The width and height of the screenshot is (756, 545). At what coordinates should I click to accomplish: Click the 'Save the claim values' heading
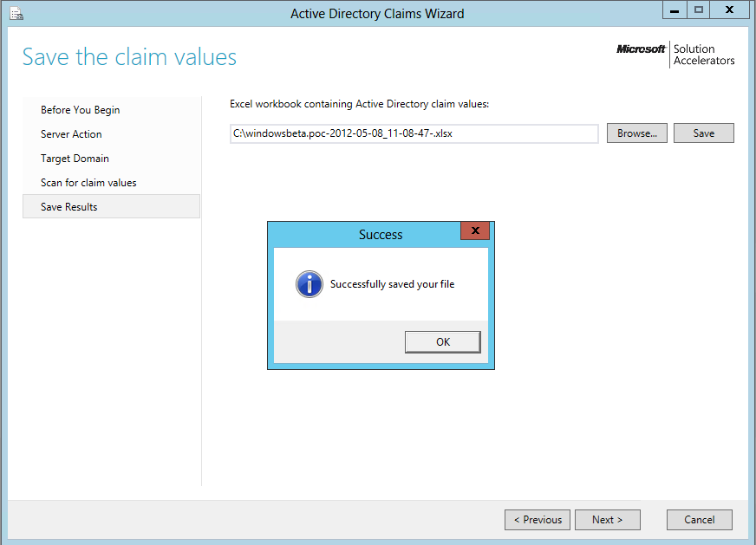coord(129,57)
